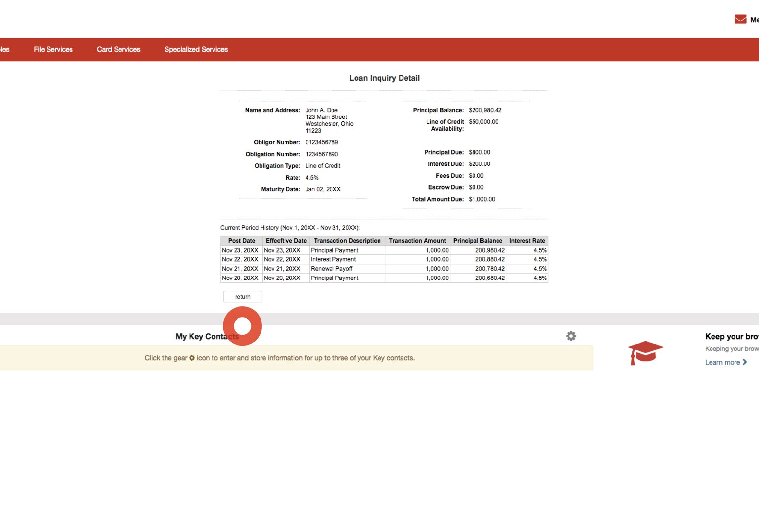Click the chevron arrow beside Learn more
This screenshot has height=532, width=759.
[745, 362]
